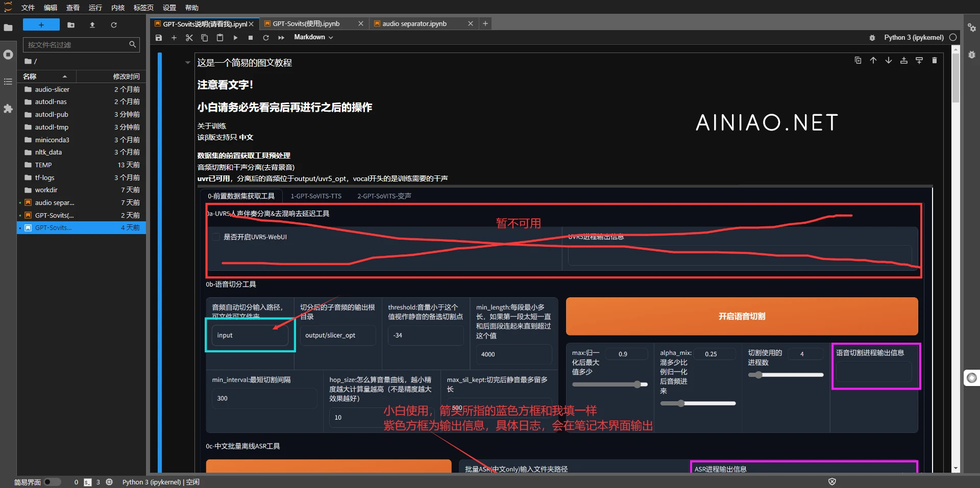Click the notebook vertical scrollbar thumb
The image size is (980, 488).
(x=955, y=78)
